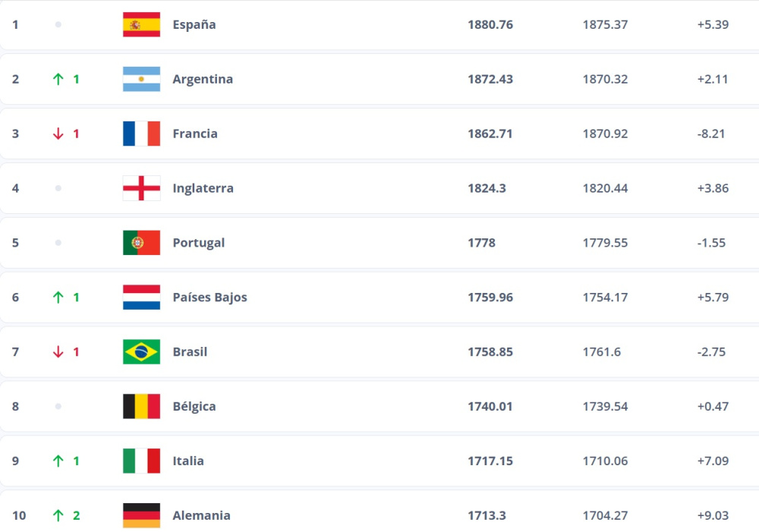Click Inglaterra's 1824.3 points value
The width and height of the screenshot is (759, 532).
(x=487, y=188)
